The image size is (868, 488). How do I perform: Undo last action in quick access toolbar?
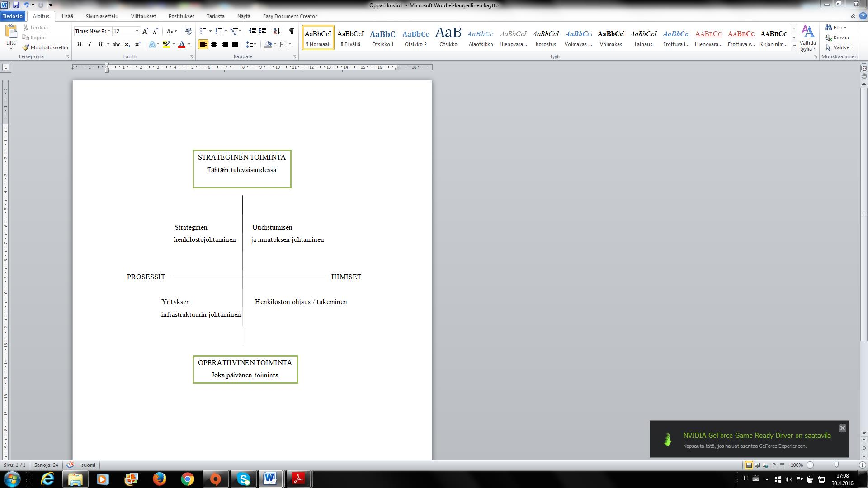(26, 5)
